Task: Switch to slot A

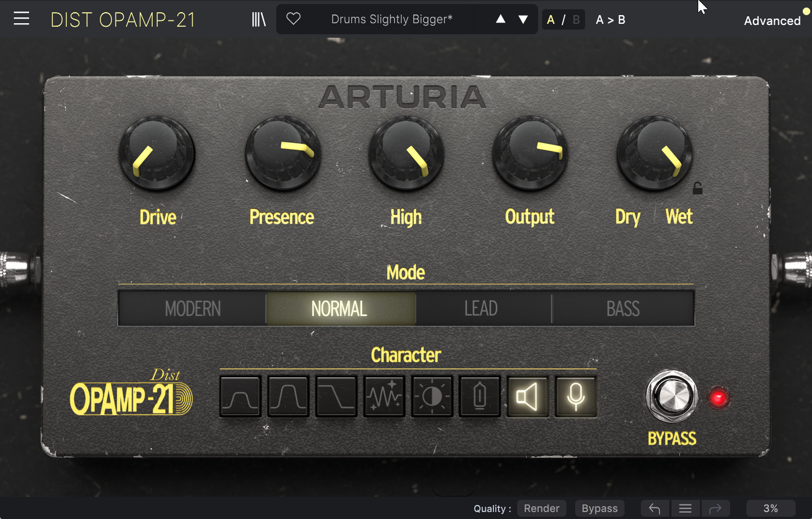Action: point(551,20)
